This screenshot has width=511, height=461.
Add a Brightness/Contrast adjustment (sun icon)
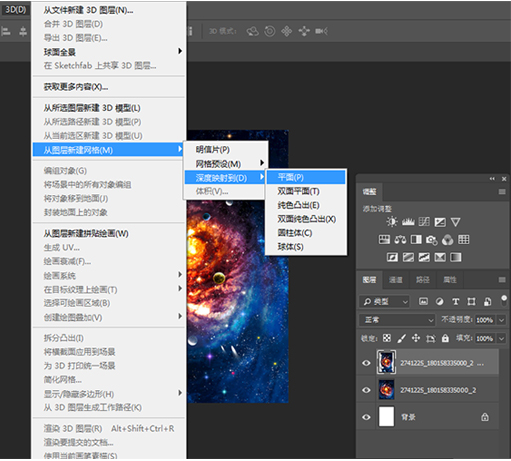392,222
